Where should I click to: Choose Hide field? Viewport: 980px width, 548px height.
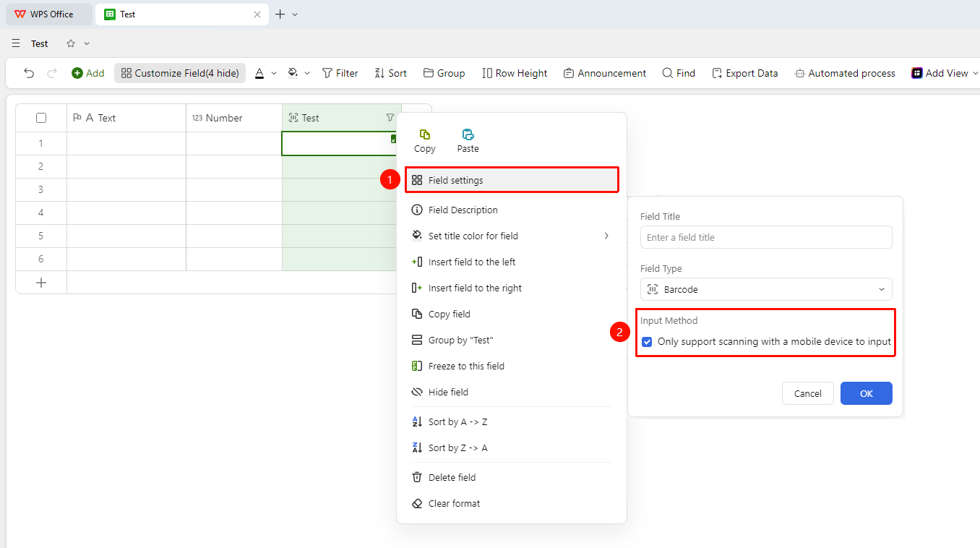click(512, 393)
